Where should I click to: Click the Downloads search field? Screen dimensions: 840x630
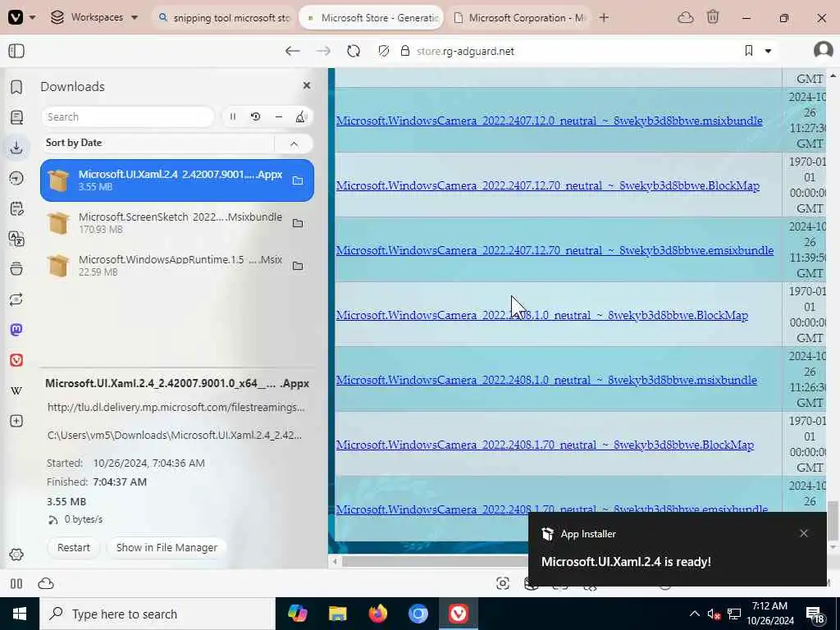127,116
